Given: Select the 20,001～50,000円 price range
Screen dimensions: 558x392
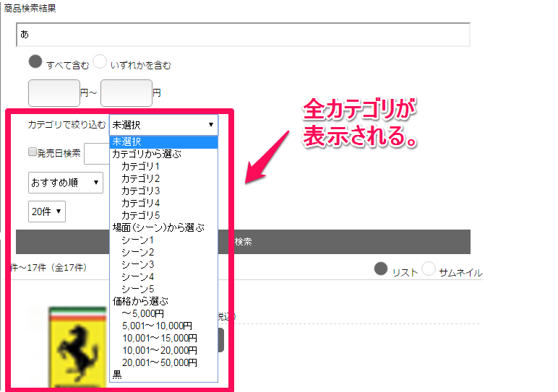Looking at the screenshot, I should click(x=159, y=362).
